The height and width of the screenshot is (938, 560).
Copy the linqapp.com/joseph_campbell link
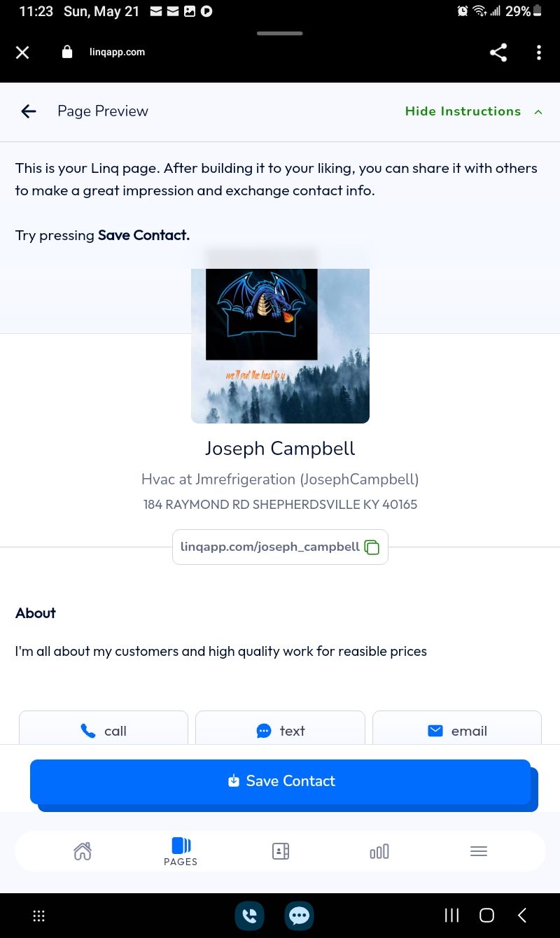point(372,547)
